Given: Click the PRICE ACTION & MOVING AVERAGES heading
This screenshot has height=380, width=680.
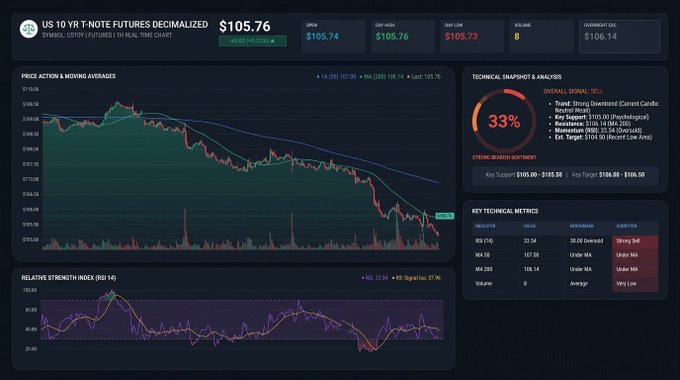Looking at the screenshot, I should (69, 76).
